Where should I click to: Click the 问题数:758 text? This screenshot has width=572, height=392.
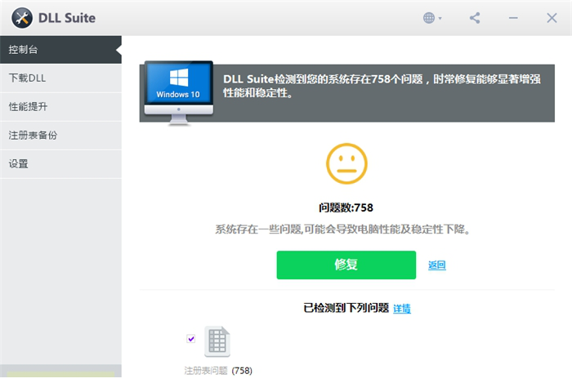(x=346, y=207)
